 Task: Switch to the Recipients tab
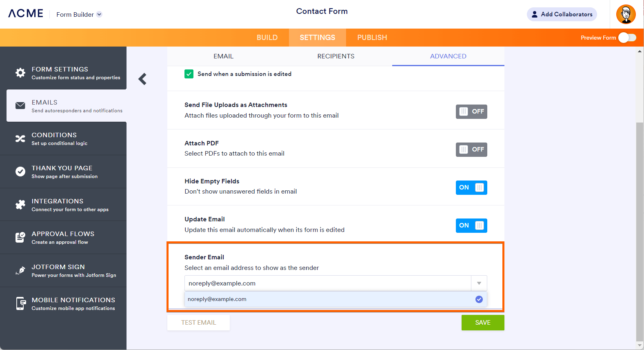336,56
